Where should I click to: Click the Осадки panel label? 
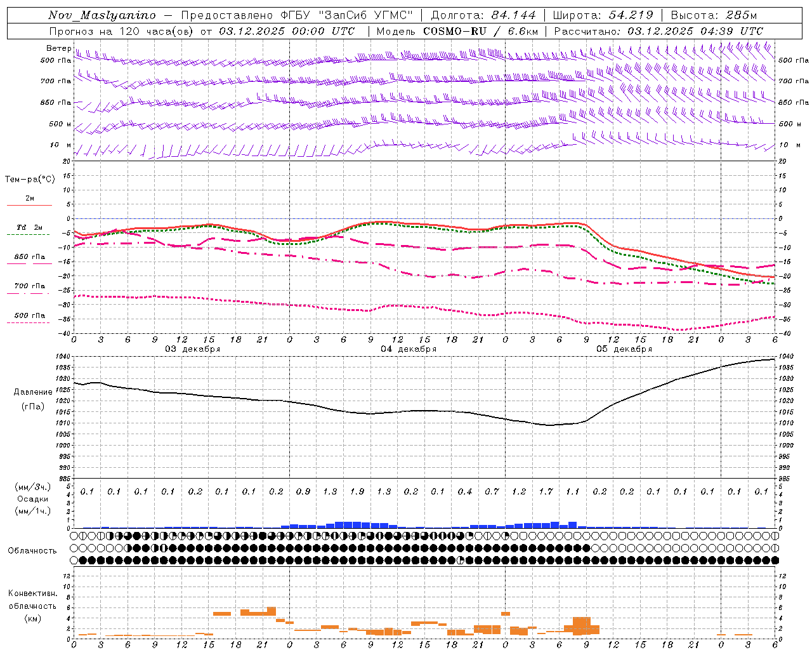pos(33,499)
